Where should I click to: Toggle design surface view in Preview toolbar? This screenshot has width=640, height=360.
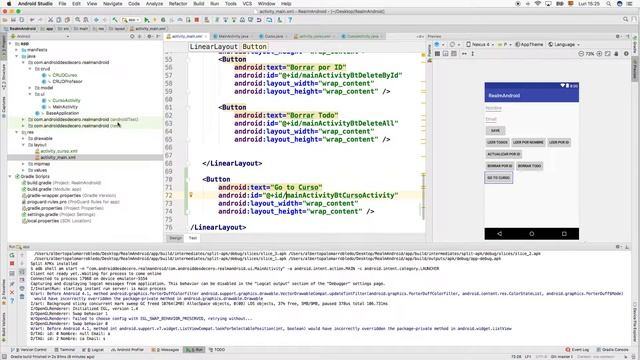437,53
